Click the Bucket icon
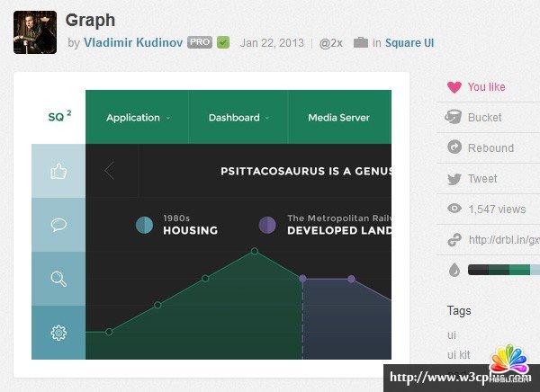Screen dimensions: 540x392 coord(454,118)
